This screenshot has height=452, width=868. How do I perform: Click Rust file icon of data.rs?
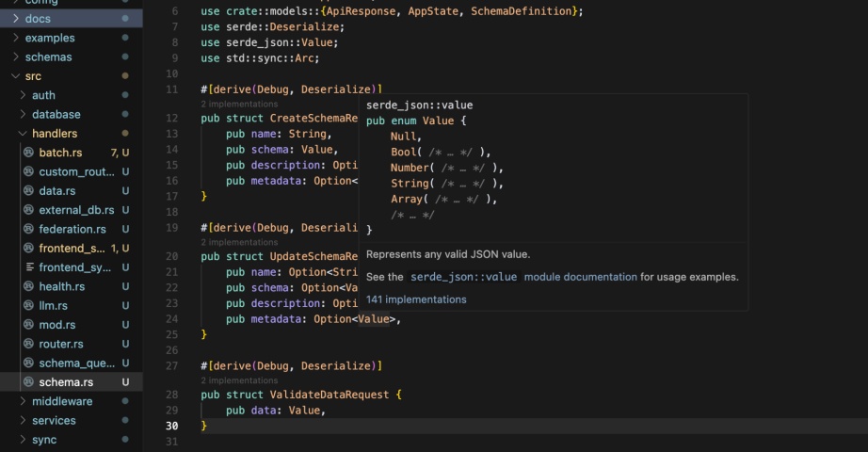tap(29, 190)
